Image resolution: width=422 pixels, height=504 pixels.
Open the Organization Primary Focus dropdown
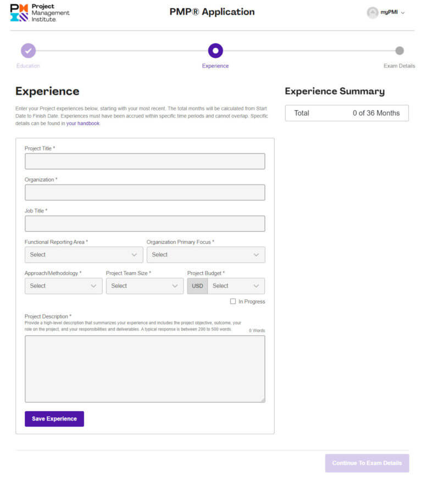click(x=206, y=255)
